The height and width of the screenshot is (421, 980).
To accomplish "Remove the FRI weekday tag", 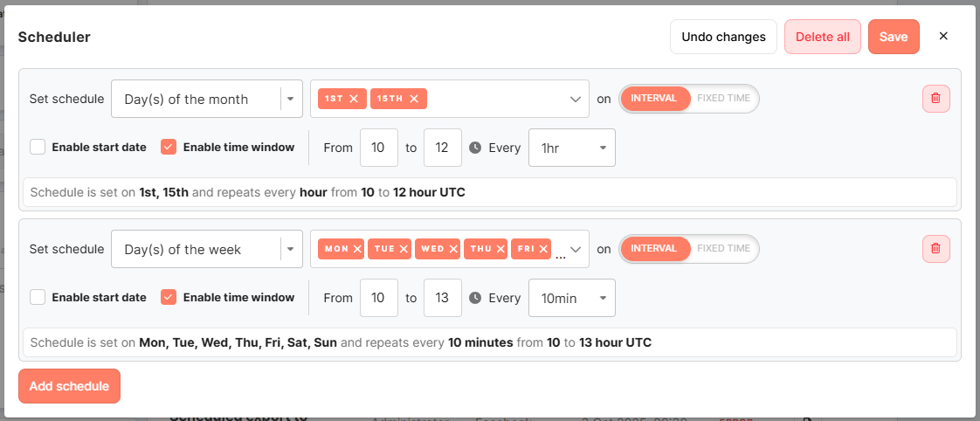I will [543, 250].
